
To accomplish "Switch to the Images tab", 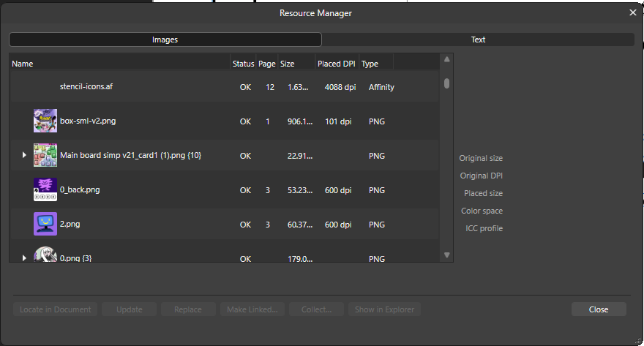I will [165, 40].
